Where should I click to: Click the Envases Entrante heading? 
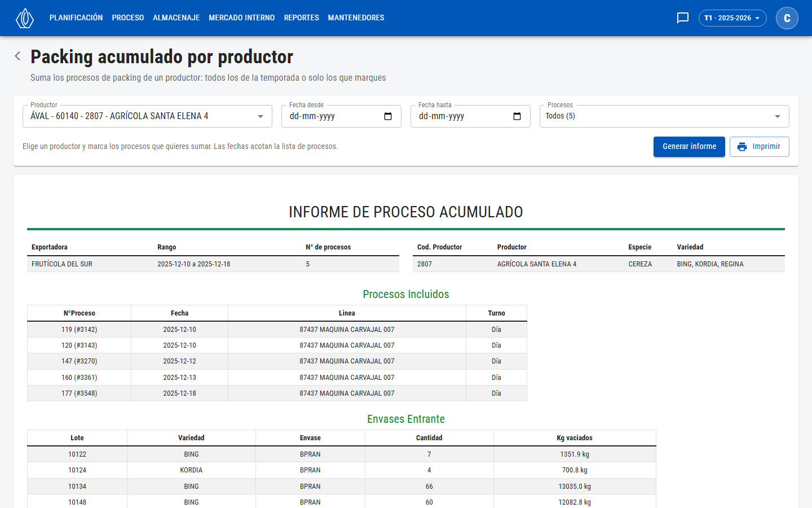pos(406,419)
